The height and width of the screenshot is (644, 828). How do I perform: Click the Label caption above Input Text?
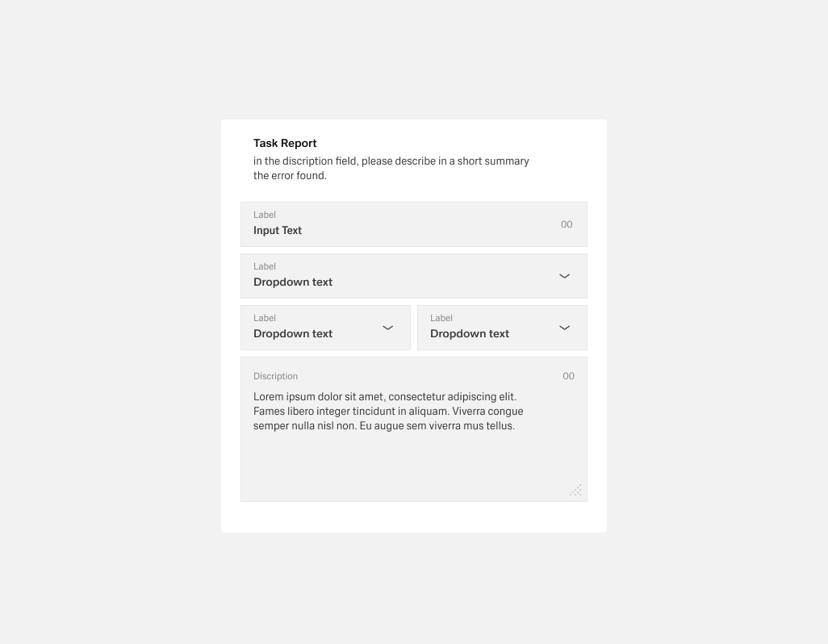coord(265,215)
